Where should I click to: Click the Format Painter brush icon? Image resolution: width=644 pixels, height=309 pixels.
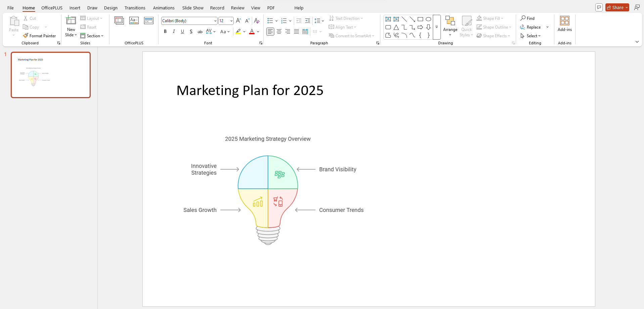click(26, 36)
